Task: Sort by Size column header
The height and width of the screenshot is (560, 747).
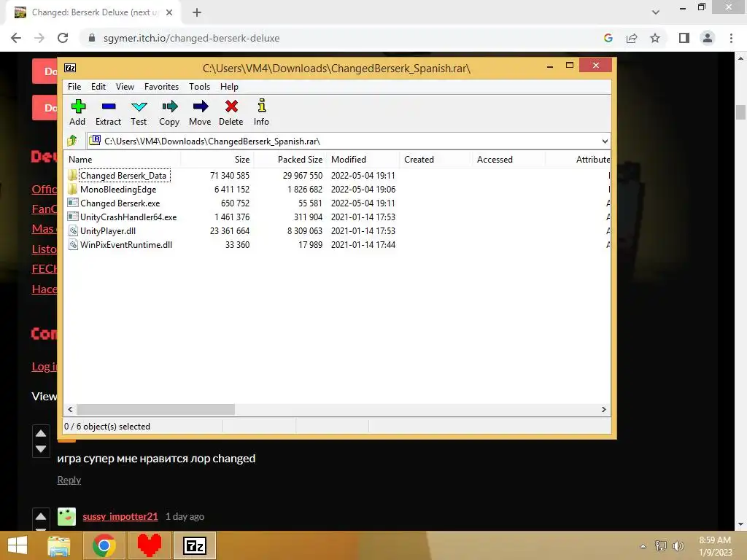Action: [217, 160]
